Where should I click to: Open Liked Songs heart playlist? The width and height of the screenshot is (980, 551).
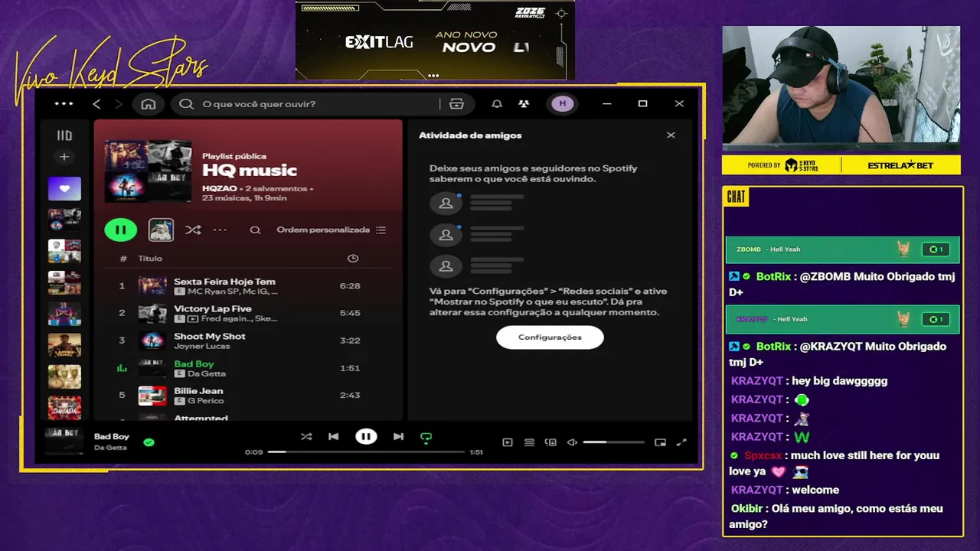coord(64,188)
